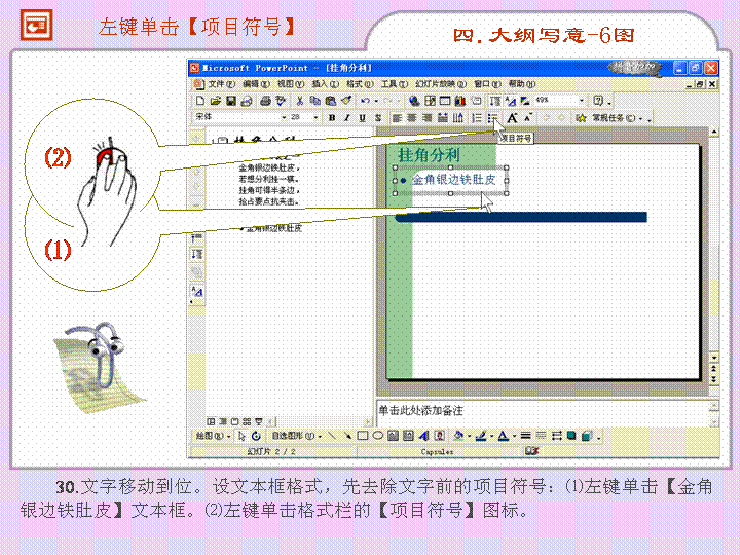Viewport: 740px width, 555px height.
Task: Open the 视图 View menu
Action: click(290, 84)
